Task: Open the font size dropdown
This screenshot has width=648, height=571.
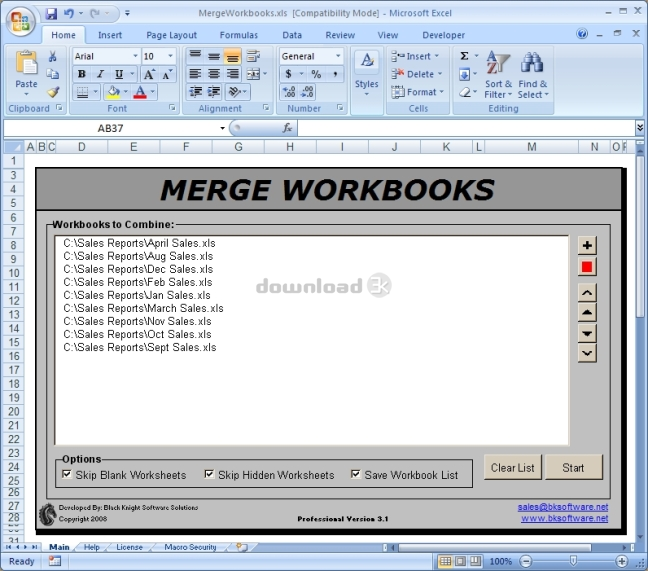Action: (170, 56)
